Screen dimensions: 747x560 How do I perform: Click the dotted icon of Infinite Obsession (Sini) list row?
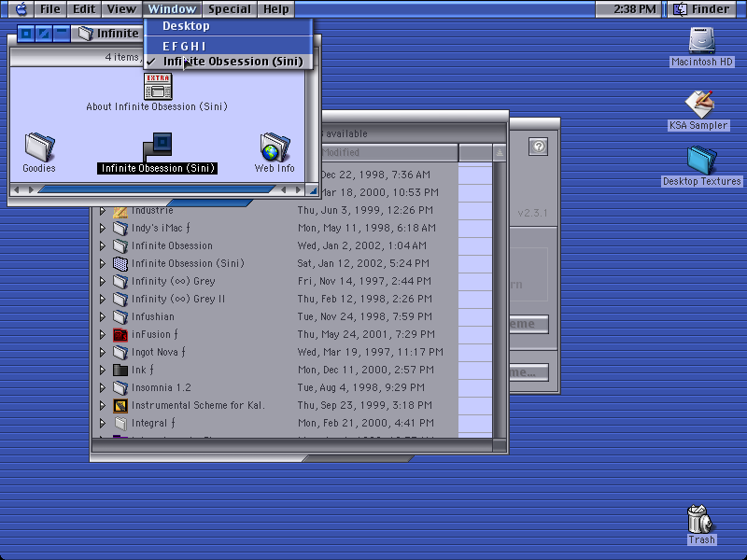[x=120, y=263]
